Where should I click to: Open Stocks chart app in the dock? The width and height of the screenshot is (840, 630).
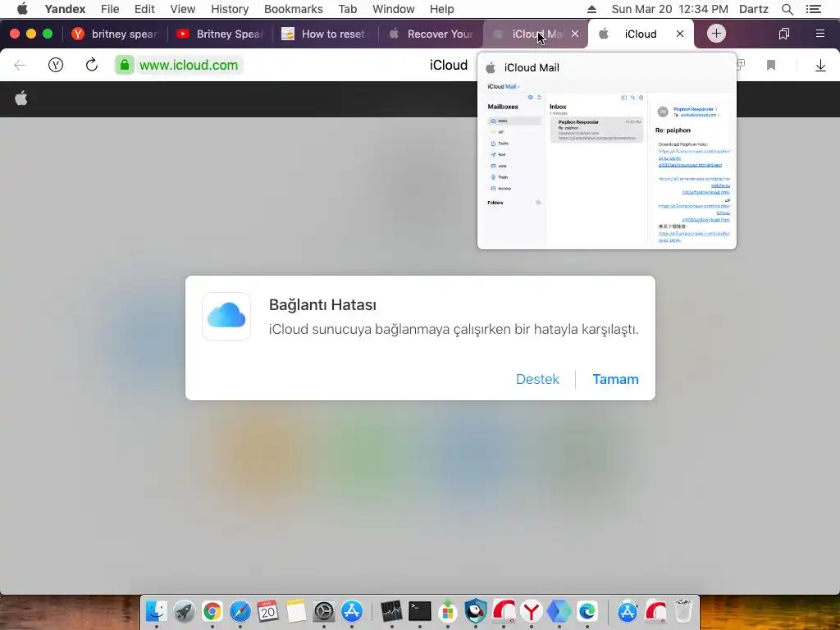point(391,611)
